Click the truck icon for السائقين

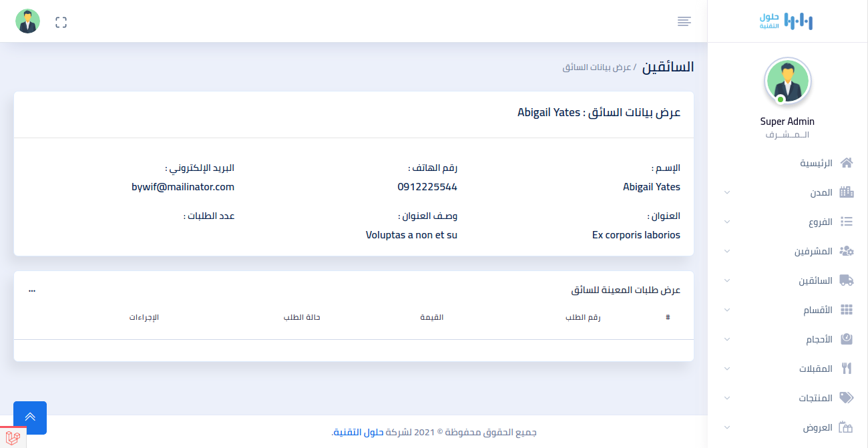[x=847, y=280]
